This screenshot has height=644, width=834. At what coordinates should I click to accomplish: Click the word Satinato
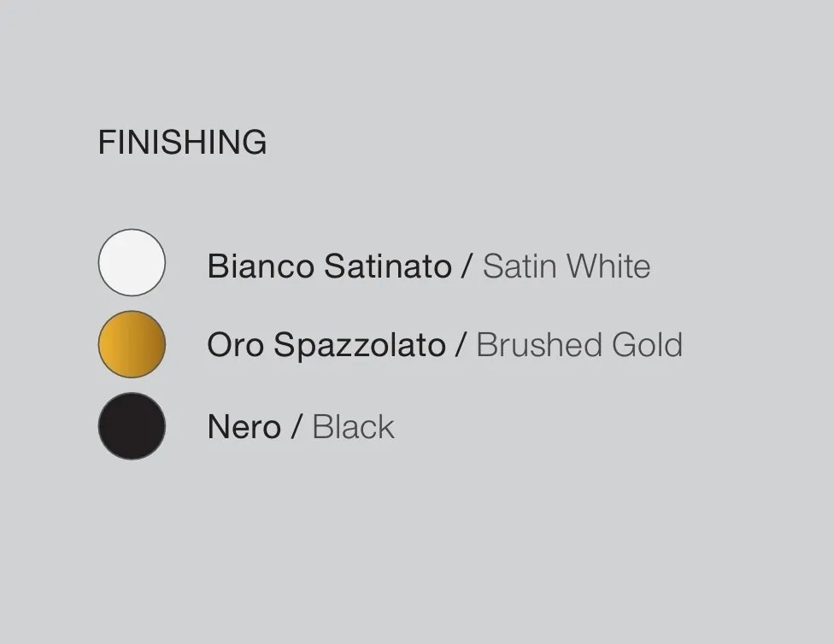[388, 266]
